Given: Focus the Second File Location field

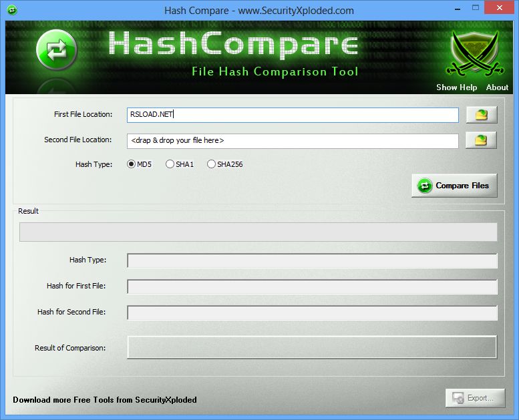Looking at the screenshot, I should point(293,141).
